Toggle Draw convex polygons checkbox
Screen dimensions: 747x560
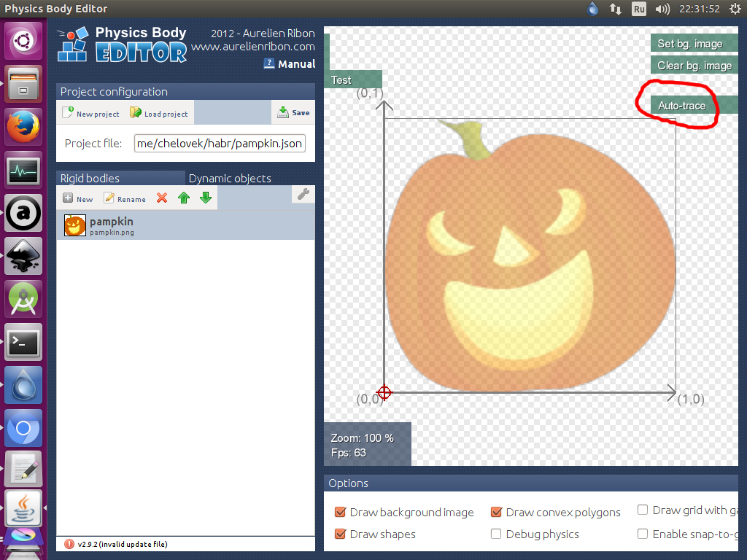(496, 512)
